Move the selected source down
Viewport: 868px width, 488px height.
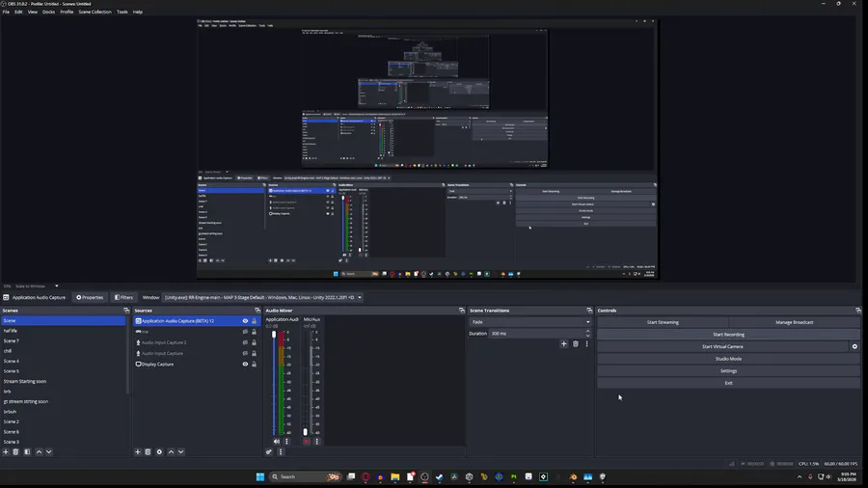(181, 452)
